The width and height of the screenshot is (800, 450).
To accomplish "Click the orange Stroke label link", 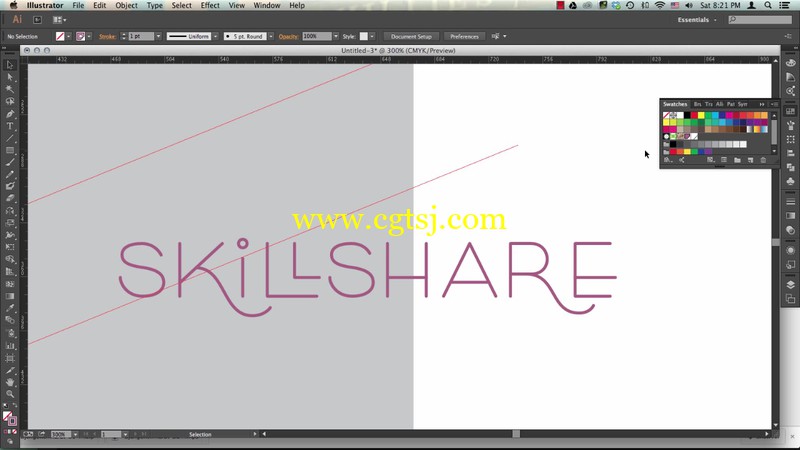I will coord(107,37).
